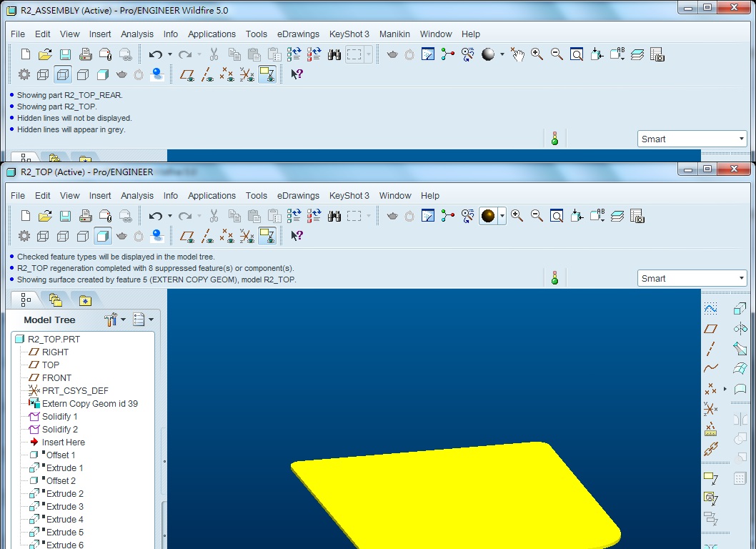Click context help arrow in R2_TOP window
The width and height of the screenshot is (756, 549).
(297, 235)
